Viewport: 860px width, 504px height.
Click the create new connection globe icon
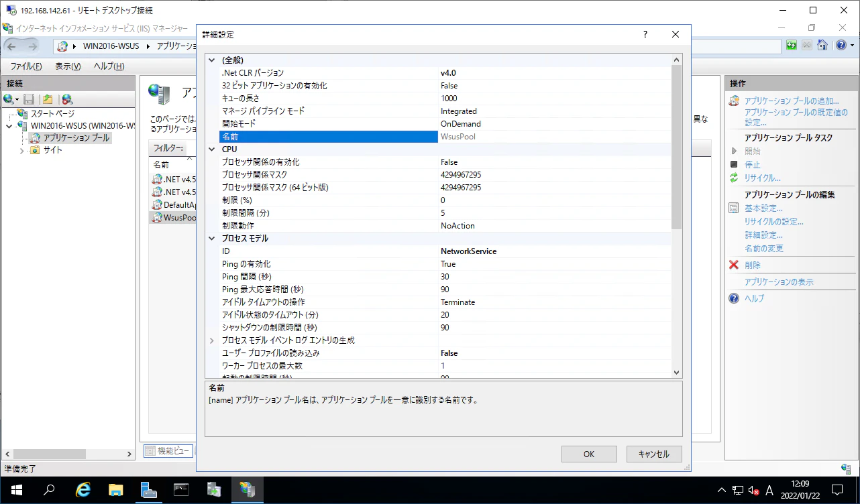(9, 99)
